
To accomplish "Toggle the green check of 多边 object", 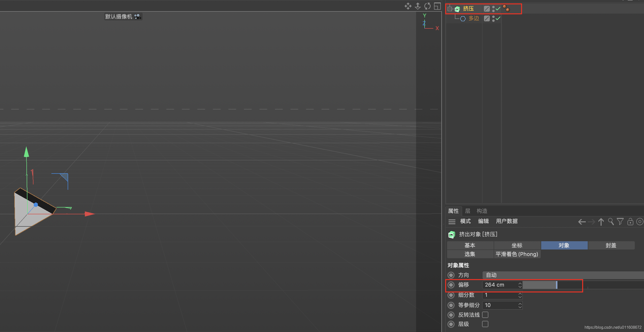I will (498, 18).
